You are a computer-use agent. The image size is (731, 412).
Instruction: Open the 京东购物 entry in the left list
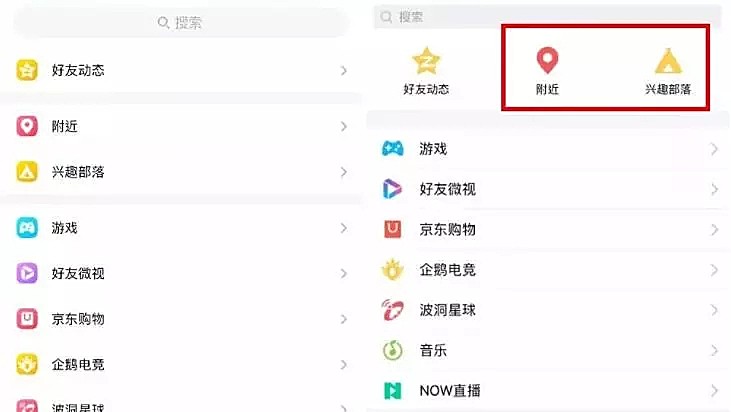point(181,319)
